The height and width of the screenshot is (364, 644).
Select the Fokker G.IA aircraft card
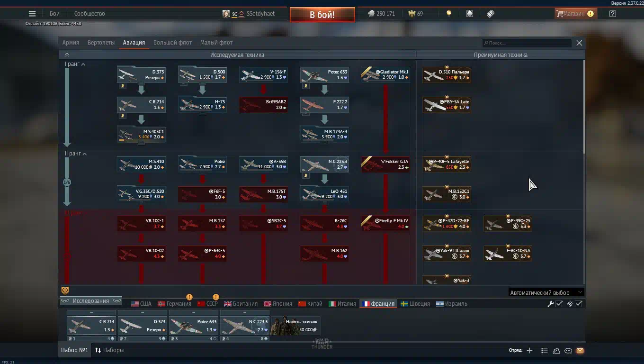click(385, 164)
